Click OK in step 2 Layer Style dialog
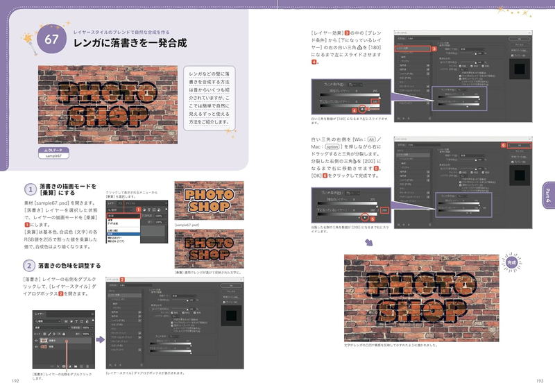 coord(231,285)
